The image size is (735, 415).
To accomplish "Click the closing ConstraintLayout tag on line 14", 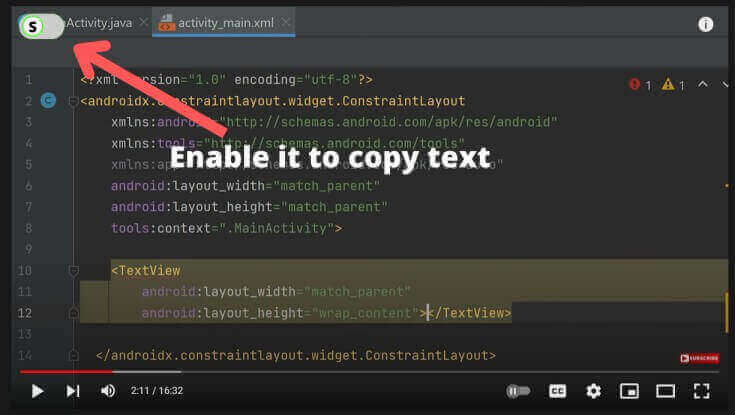I will 296,355.
